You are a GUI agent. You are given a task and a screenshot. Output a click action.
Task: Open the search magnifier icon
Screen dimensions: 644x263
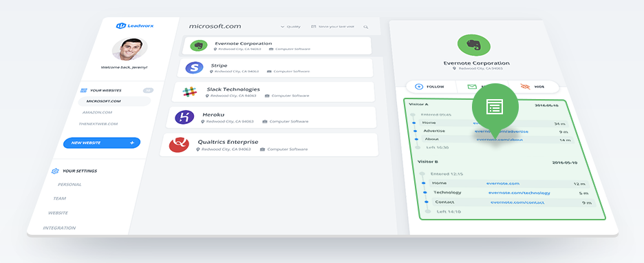pyautogui.click(x=365, y=27)
